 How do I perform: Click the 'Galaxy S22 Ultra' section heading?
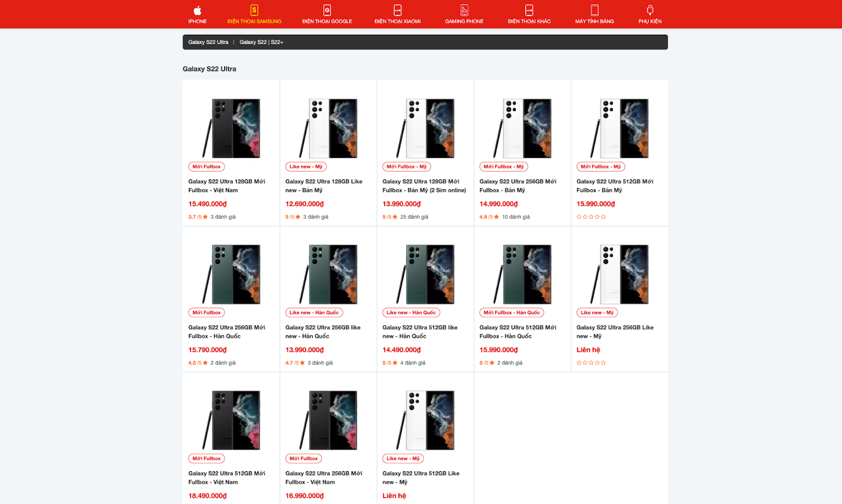click(x=209, y=69)
